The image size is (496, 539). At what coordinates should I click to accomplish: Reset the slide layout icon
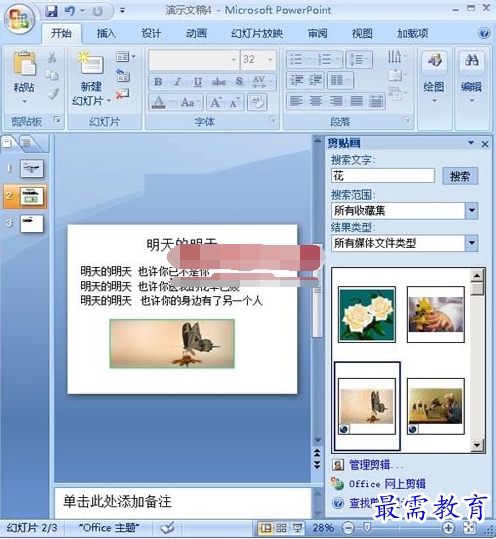pyautogui.click(x=122, y=75)
